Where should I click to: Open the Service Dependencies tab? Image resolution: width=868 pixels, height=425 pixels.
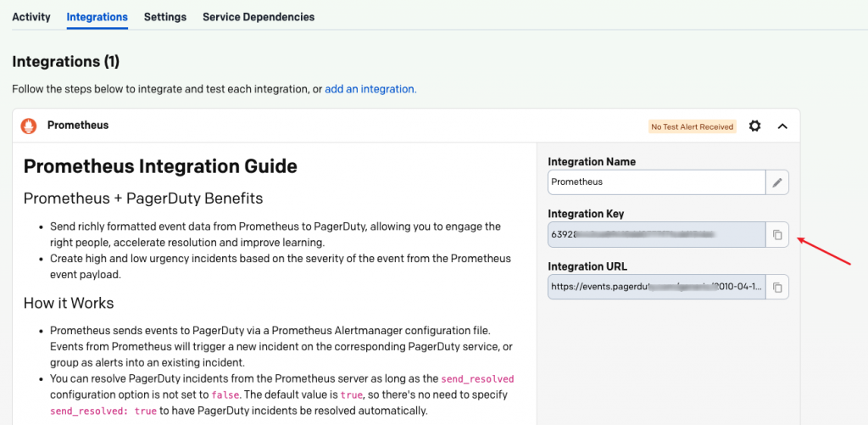point(259,17)
